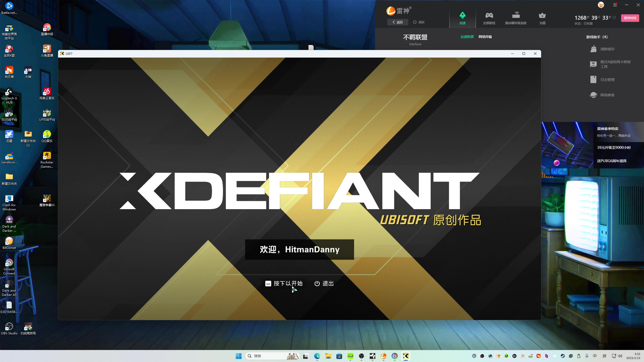
Task: Click the taskbar 搜索 search box
Action: (272, 356)
